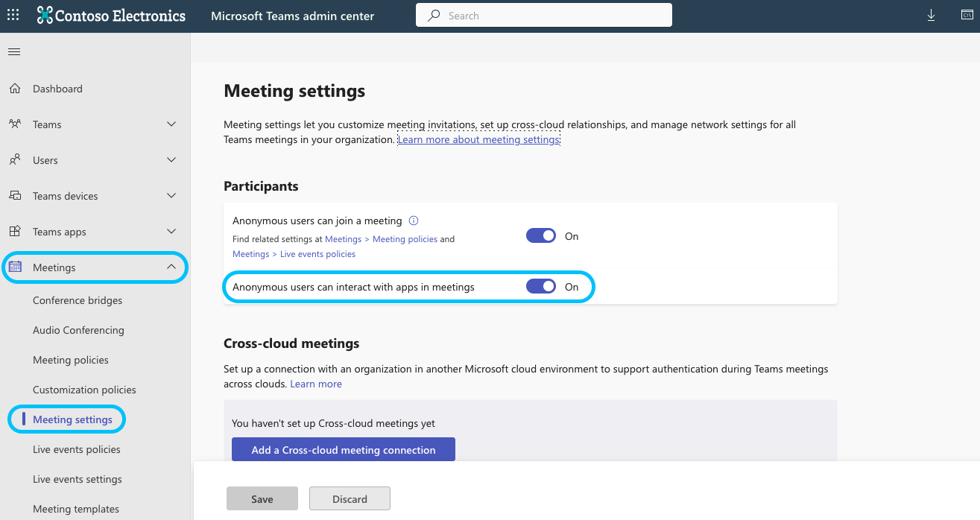980x520 pixels.
Task: Click the Discard button
Action: [x=350, y=499]
